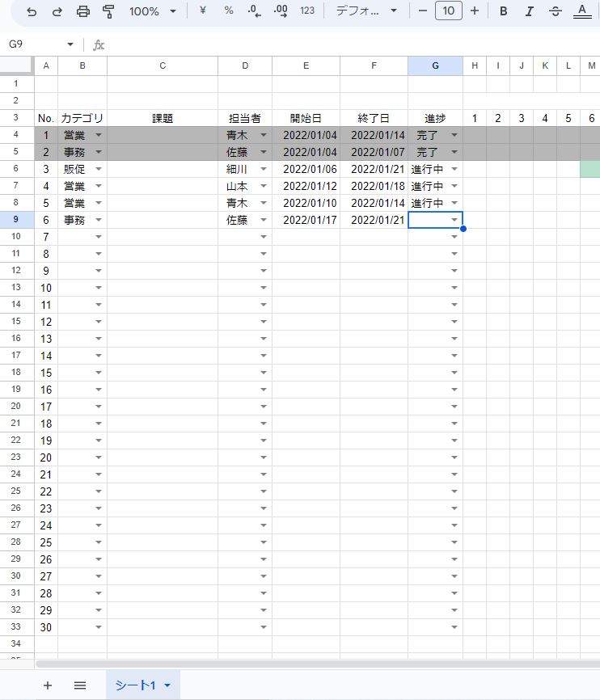Image resolution: width=600 pixels, height=700 pixels.
Task: Open progress dropdown in cell G9
Action: 454,220
